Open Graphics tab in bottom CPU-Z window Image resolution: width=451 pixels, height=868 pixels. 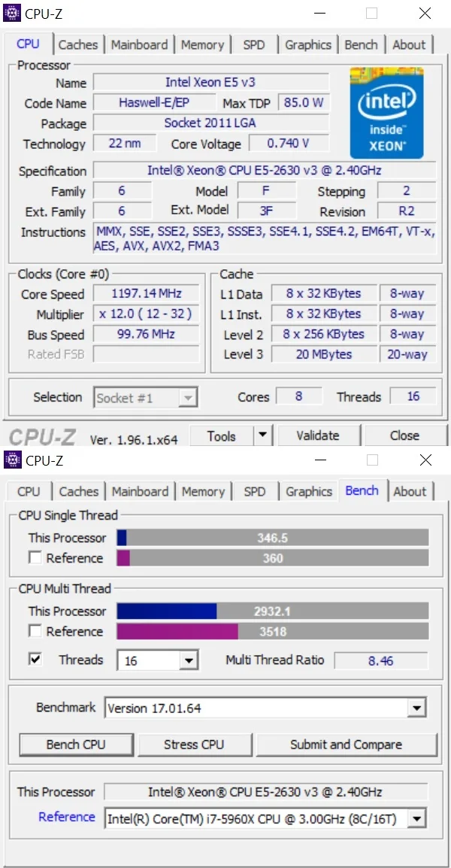(309, 492)
